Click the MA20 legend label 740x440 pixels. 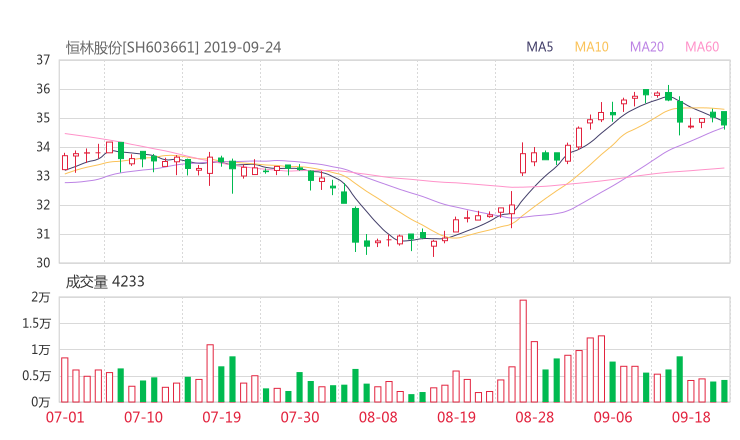tap(647, 47)
